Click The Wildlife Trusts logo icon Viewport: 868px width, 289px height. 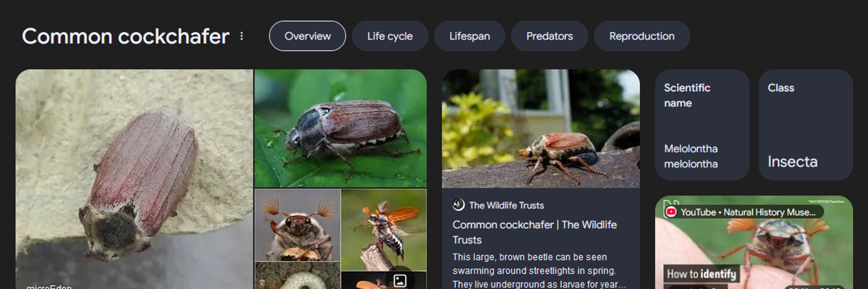[x=458, y=205]
